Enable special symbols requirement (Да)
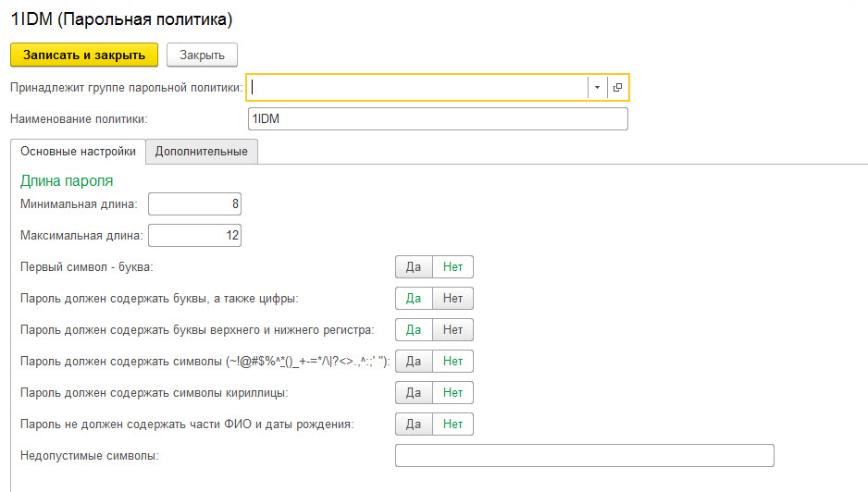Screen dimensions: 868x492 tap(414, 361)
